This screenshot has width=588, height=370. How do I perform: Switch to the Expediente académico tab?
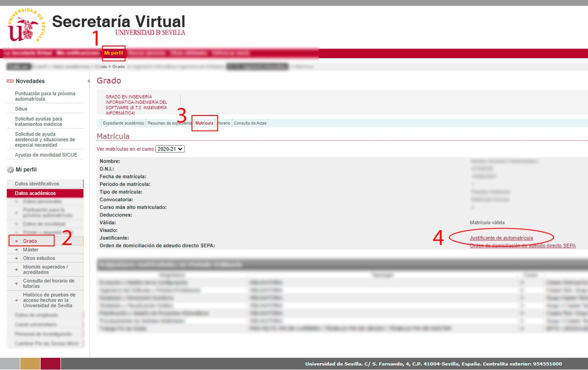[x=123, y=123]
